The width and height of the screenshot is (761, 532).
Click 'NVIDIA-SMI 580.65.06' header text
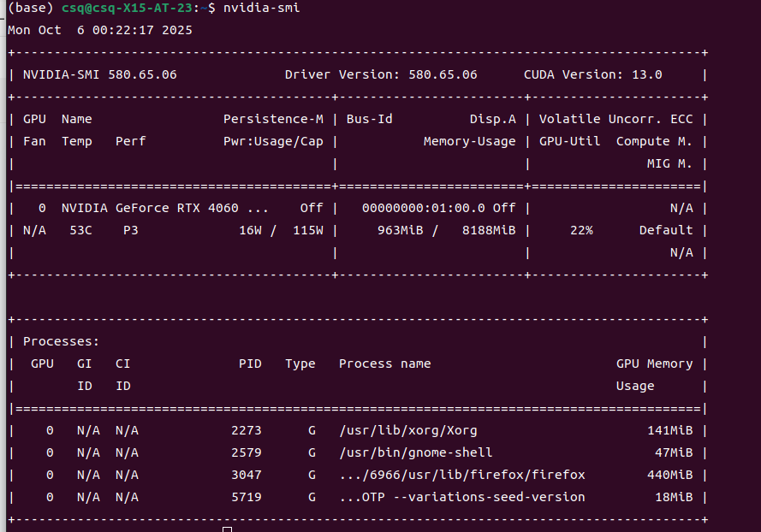click(x=100, y=74)
